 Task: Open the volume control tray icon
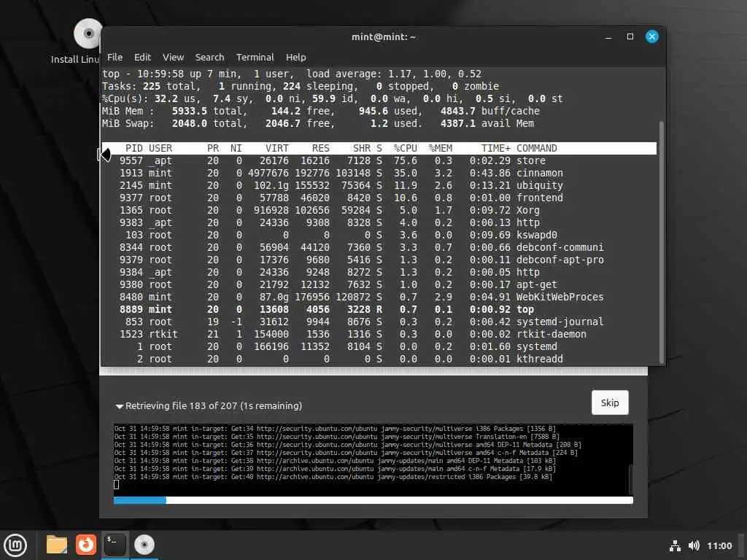coord(694,545)
